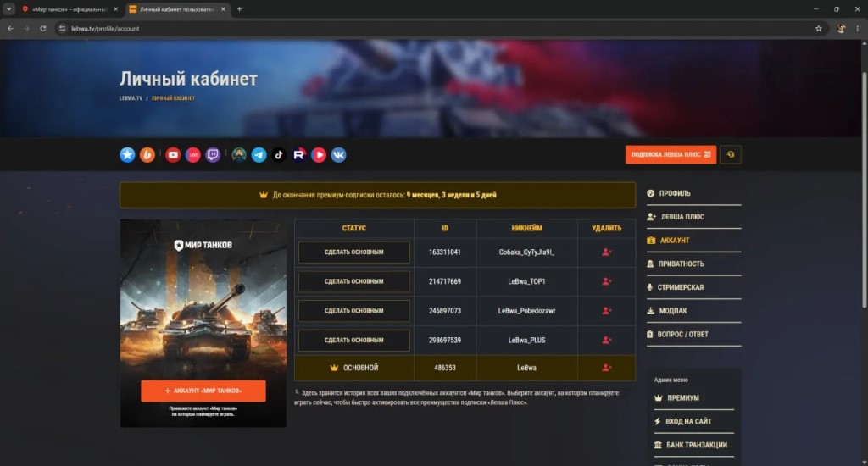Image resolution: width=868 pixels, height=466 pixels.
Task: Switch to the «Мир танков» browser tab
Action: coord(69,8)
